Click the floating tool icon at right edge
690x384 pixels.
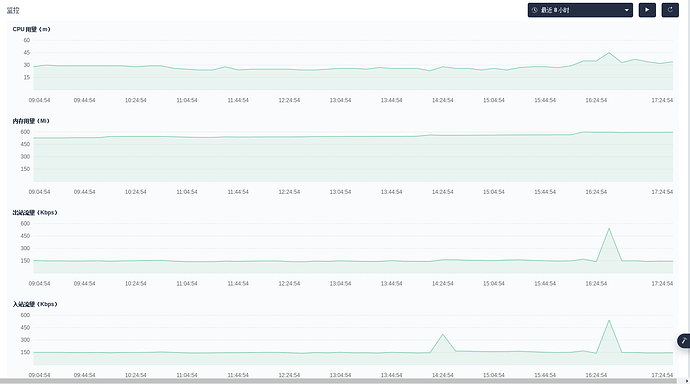click(x=684, y=341)
